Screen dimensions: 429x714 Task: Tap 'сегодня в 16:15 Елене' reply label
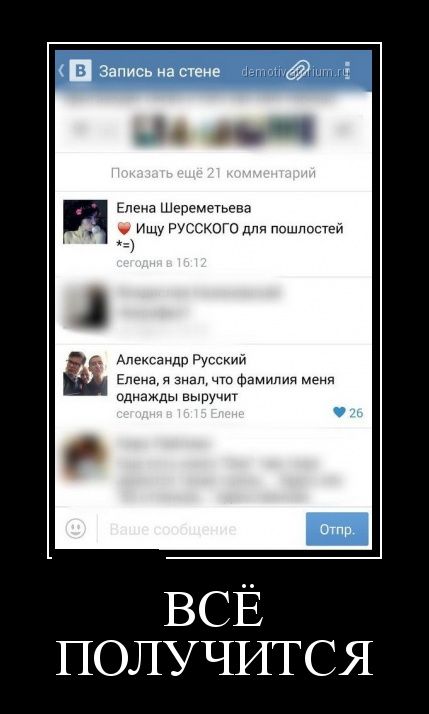[x=180, y=414]
